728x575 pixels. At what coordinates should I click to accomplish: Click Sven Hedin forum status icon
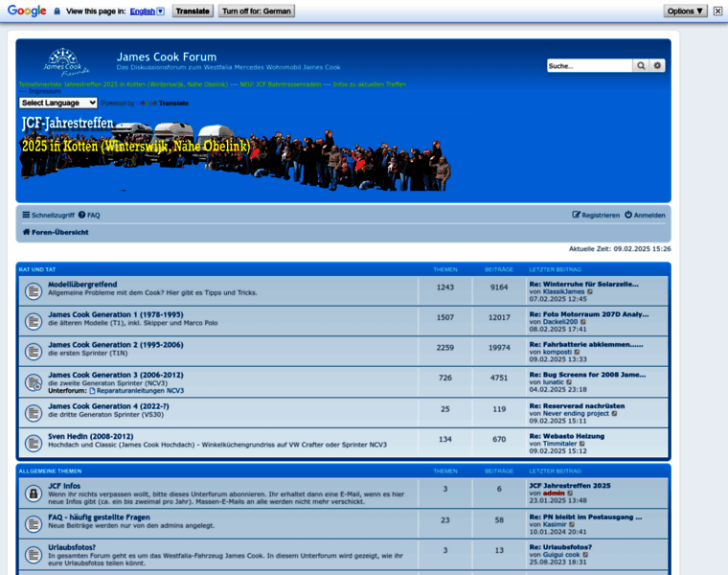33,441
